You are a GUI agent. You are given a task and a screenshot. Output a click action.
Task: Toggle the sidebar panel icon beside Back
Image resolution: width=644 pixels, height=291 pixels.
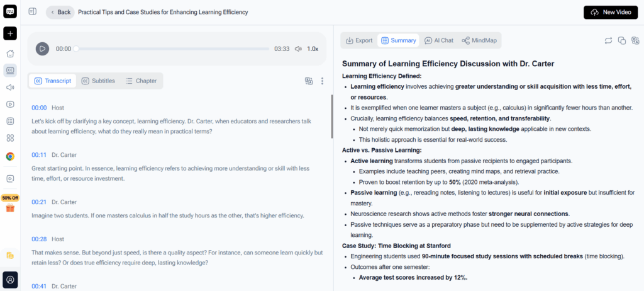33,12
